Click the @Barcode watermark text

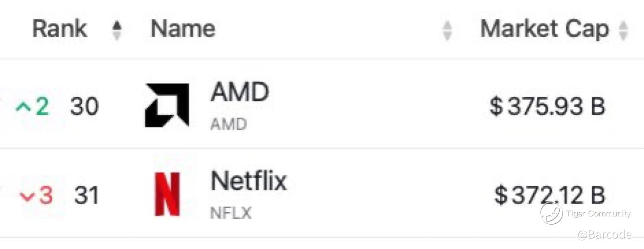[604, 235]
